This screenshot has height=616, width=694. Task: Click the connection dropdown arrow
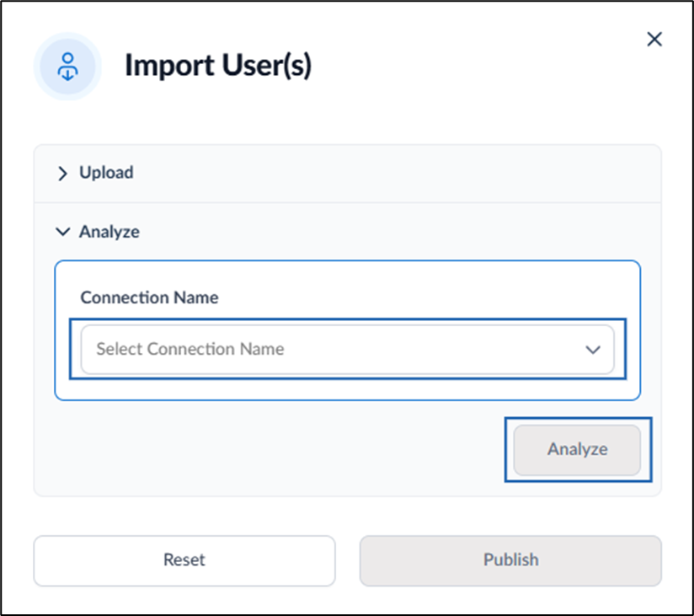[593, 350]
